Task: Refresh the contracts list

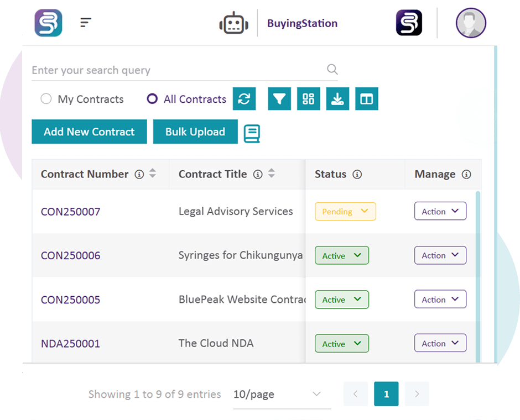Action: 244,99
